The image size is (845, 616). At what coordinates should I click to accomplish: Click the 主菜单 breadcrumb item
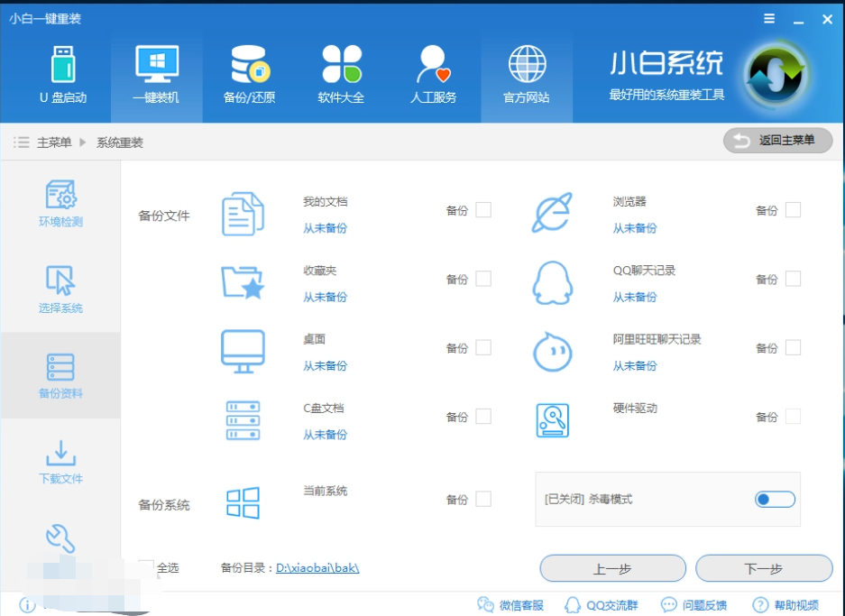point(54,143)
